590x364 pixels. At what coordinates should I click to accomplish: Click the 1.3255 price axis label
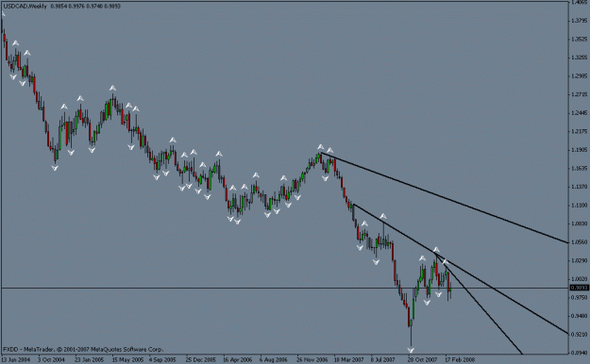[579, 58]
